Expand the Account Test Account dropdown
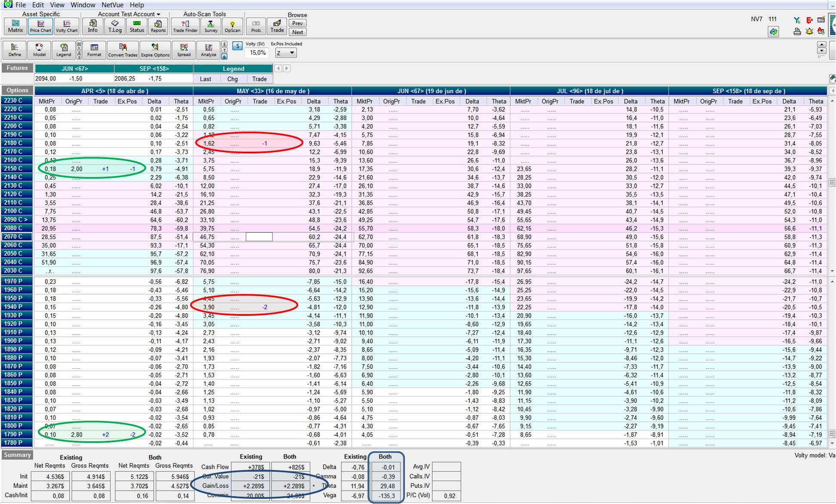This screenshot has width=836, height=504. tap(159, 14)
